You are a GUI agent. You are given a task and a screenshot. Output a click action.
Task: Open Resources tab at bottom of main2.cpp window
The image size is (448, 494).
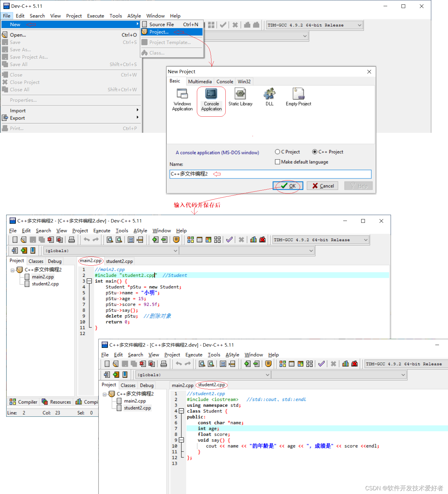(x=56, y=402)
